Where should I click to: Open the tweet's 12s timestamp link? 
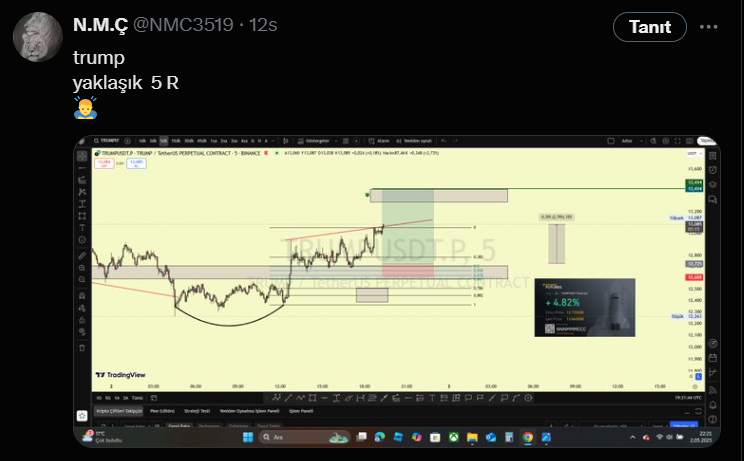pyautogui.click(x=263, y=25)
